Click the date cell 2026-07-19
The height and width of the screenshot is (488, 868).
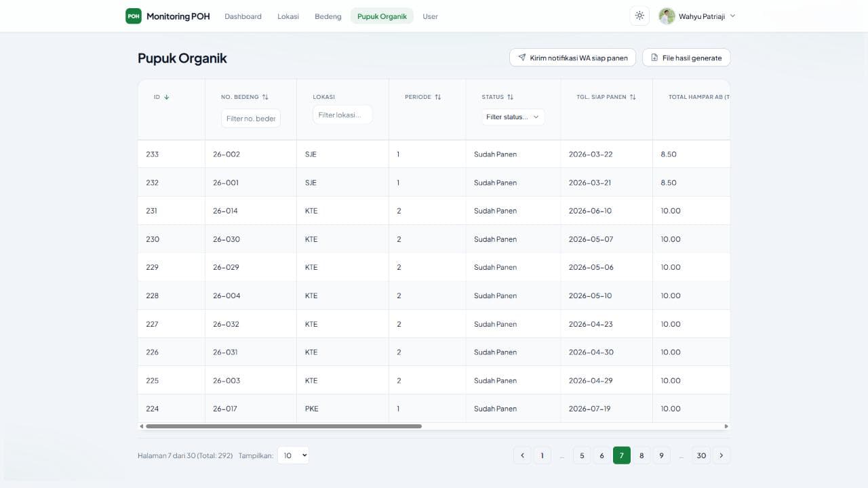pyautogui.click(x=590, y=409)
